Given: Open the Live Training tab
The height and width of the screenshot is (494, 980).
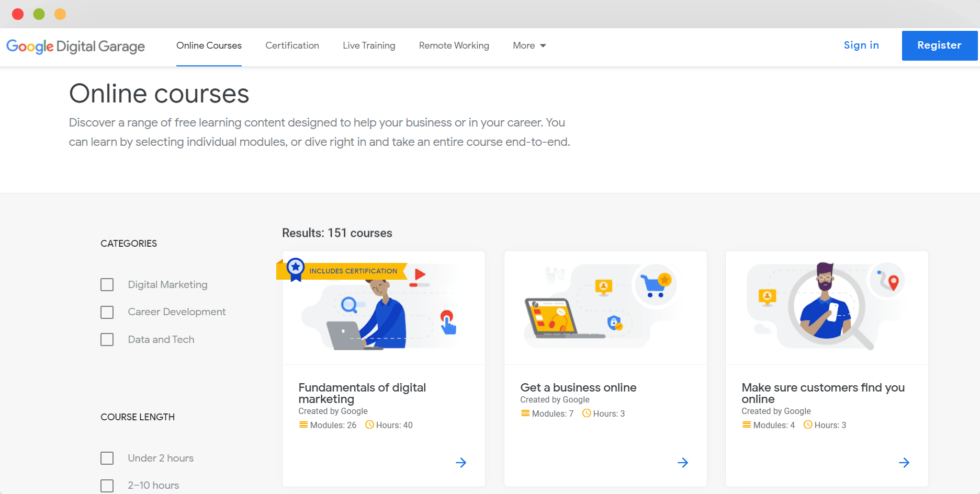Looking at the screenshot, I should (369, 46).
